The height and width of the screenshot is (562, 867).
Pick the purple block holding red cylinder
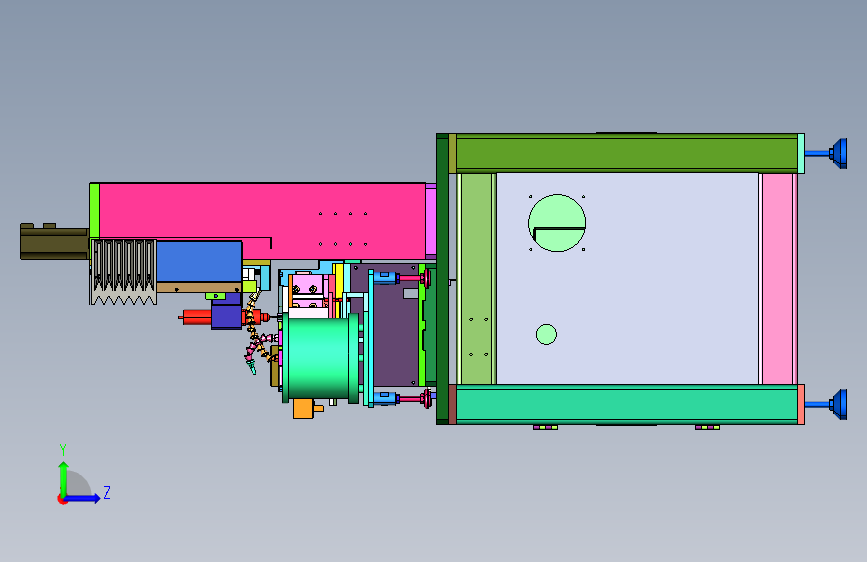[x=226, y=316]
